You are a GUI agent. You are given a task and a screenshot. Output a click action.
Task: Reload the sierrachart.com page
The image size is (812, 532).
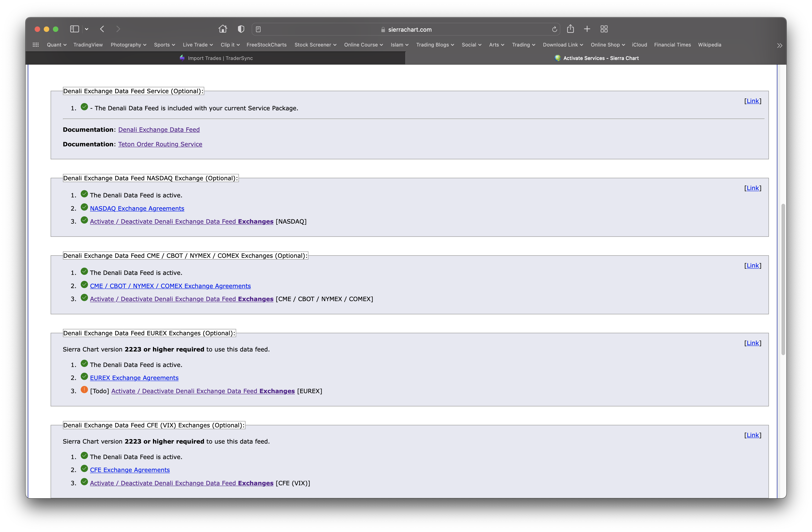pyautogui.click(x=554, y=29)
